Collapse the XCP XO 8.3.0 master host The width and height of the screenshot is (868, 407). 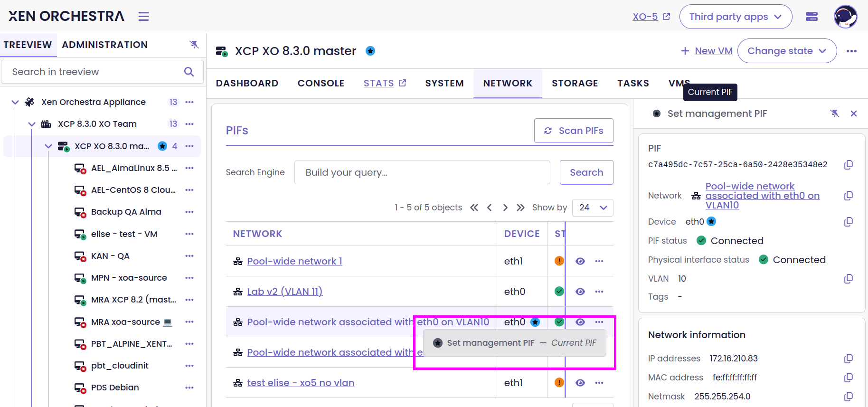48,146
